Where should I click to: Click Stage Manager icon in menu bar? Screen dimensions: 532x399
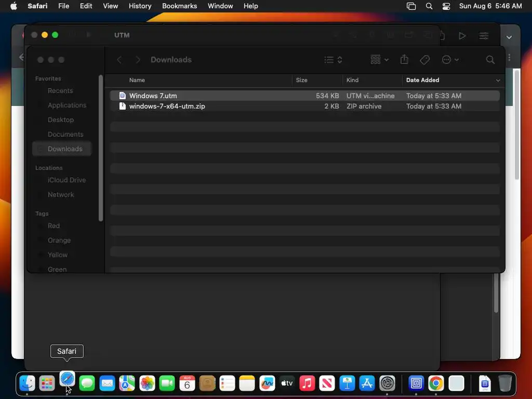(x=411, y=6)
